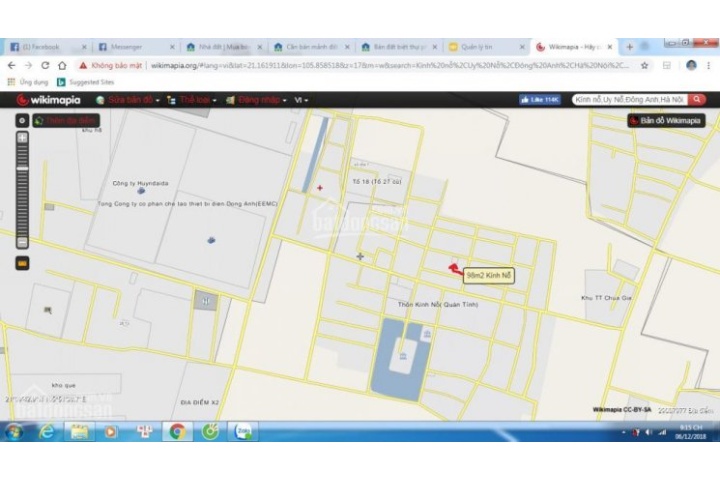Click the system tray volume icon

point(648,432)
